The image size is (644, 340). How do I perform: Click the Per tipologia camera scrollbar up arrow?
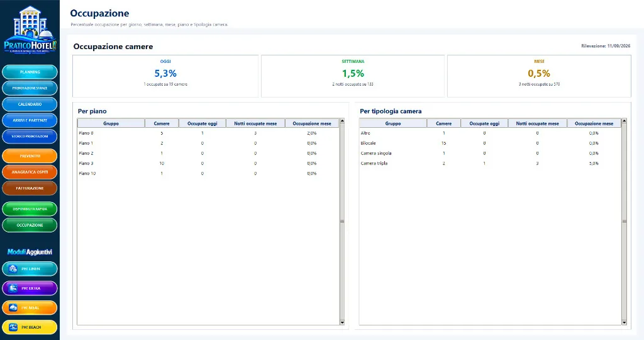625,122
